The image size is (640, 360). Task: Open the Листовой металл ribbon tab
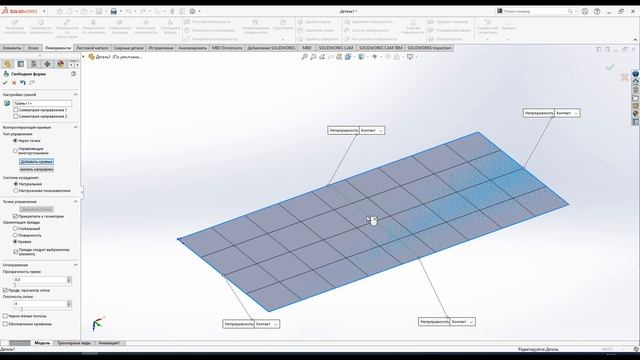click(92, 48)
